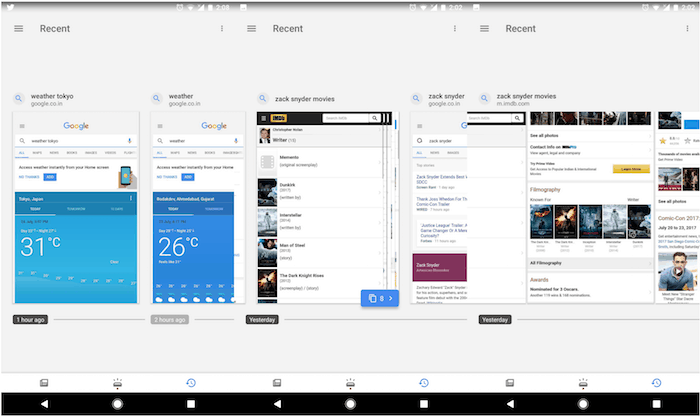Open the 'zack snyder' Google results card
This screenshot has width=700, height=416.
tap(439, 208)
